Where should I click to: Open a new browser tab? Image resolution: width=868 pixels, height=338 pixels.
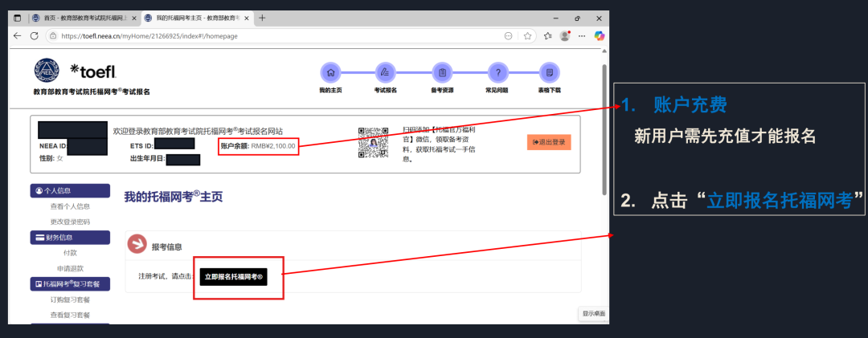[262, 18]
